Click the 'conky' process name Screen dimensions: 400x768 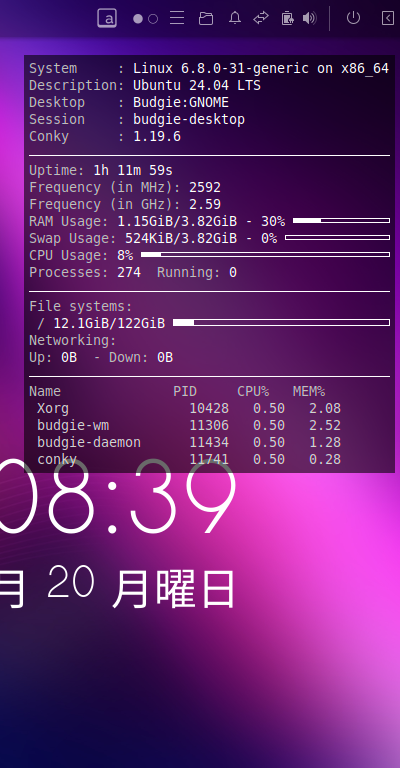coord(57,459)
